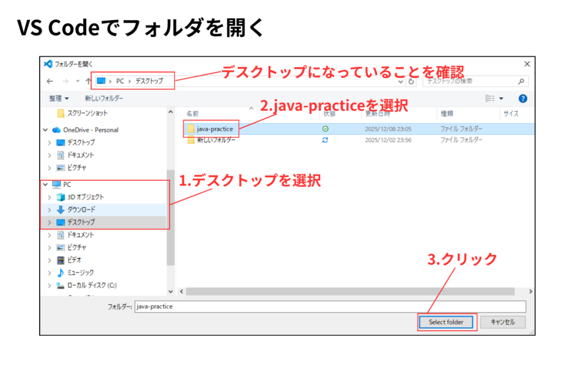The height and width of the screenshot is (392, 588).
Task: Click the フォルダー name input field
Action: (330, 306)
